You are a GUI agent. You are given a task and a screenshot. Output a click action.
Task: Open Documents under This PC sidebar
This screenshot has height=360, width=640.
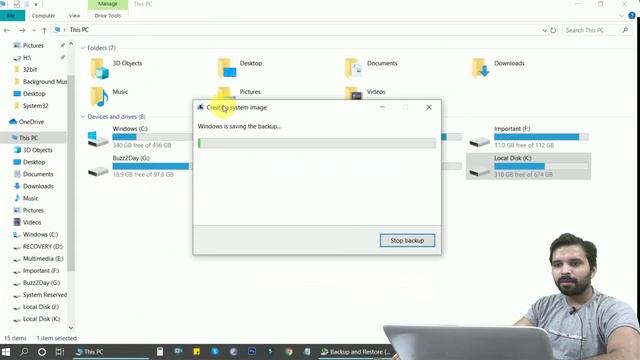coord(38,174)
